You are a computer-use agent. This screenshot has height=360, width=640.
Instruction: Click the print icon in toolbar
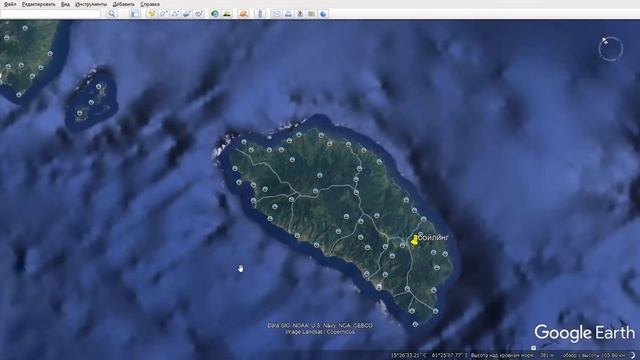pyautogui.click(x=288, y=13)
